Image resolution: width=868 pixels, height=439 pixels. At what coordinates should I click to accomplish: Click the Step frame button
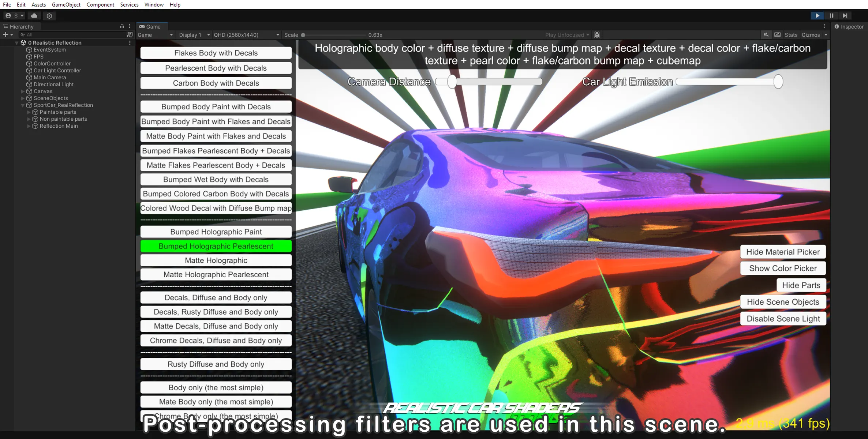tap(845, 16)
